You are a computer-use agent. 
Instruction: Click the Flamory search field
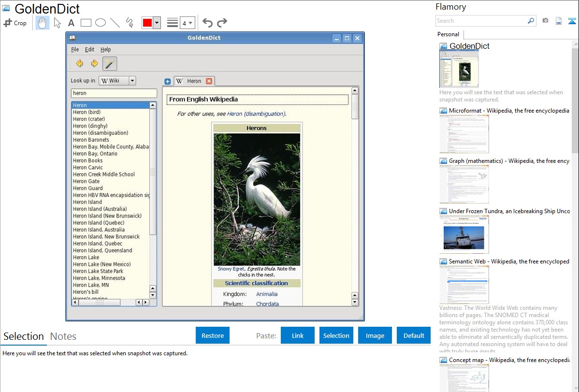click(x=481, y=21)
